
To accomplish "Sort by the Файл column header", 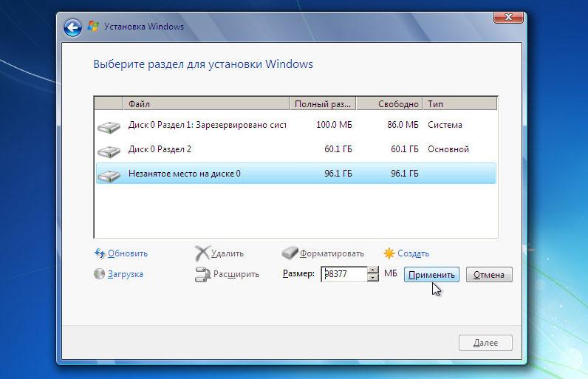I will click(206, 104).
